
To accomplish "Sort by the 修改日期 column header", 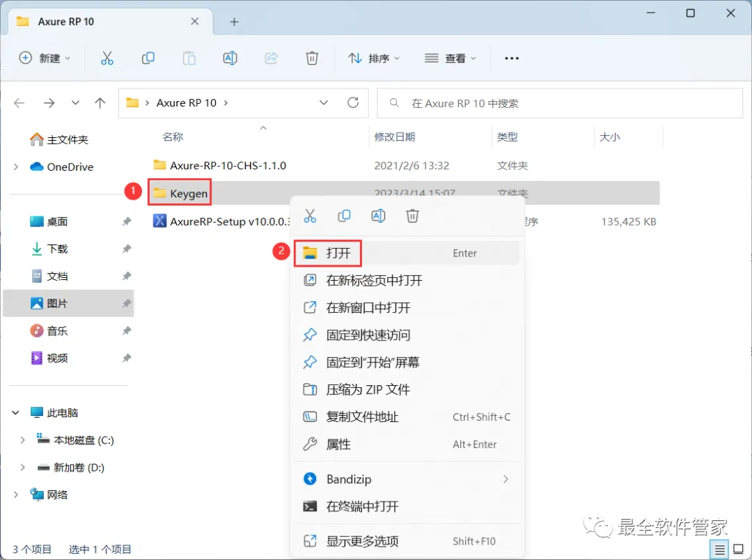I will tap(395, 137).
